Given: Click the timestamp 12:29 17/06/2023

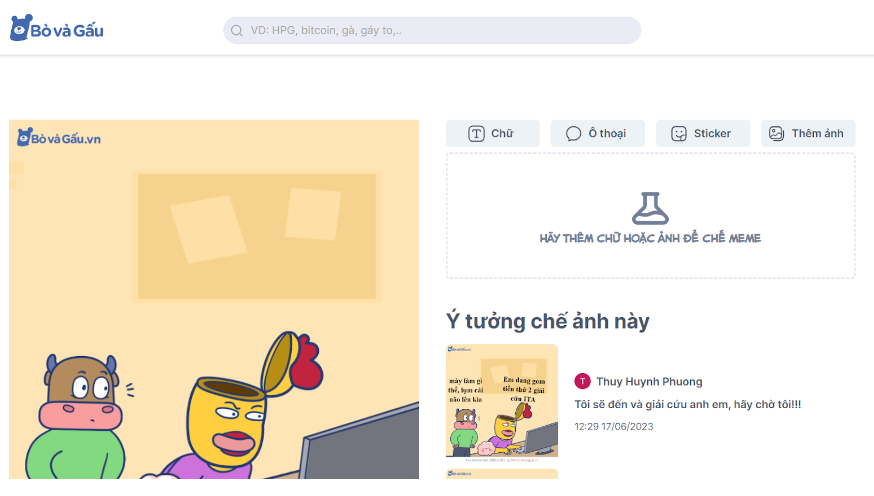Looking at the screenshot, I should click(614, 426).
